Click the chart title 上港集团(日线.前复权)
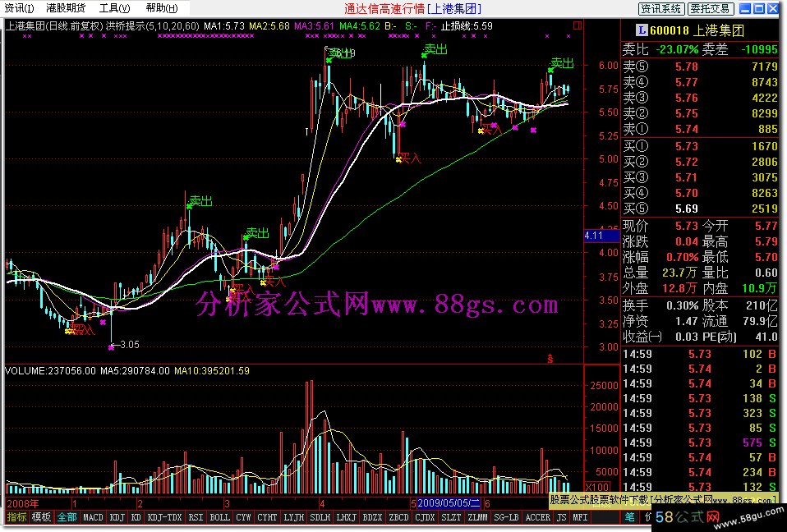Image resolution: width=787 pixels, height=532 pixels. 53,26
